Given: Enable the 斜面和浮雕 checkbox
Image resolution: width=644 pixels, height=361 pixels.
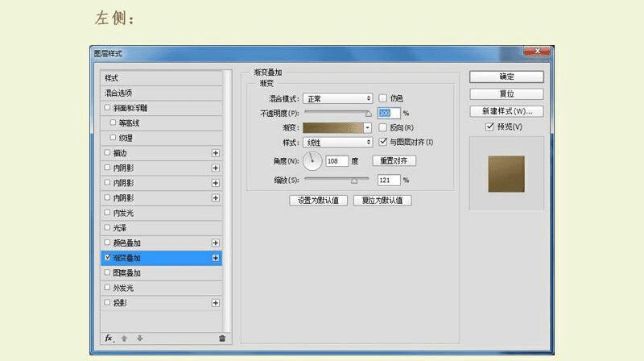Looking at the screenshot, I should pyautogui.click(x=107, y=108).
